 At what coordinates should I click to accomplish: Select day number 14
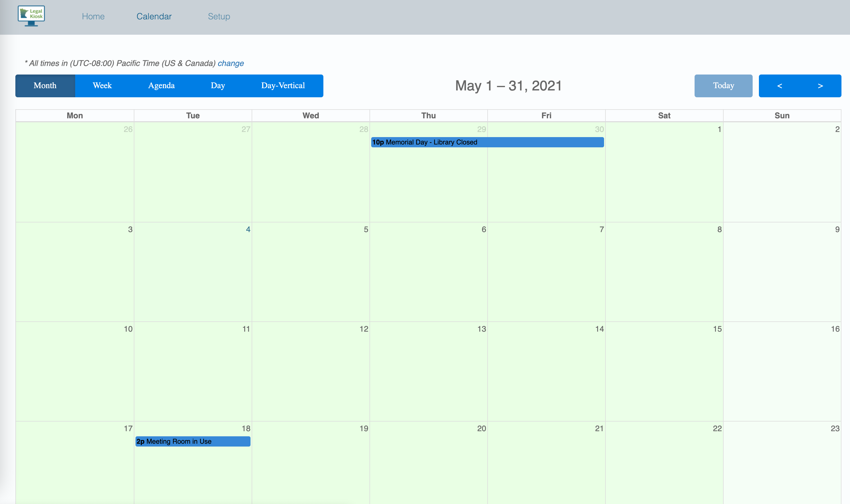point(599,329)
